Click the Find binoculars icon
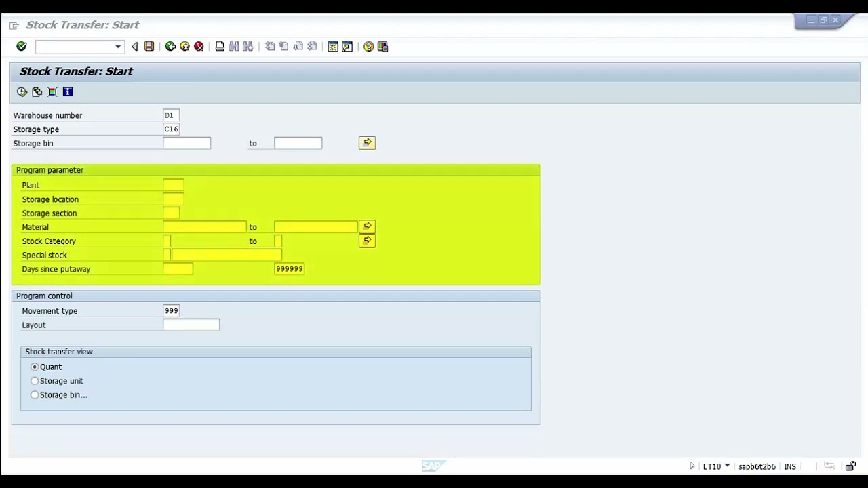Screen dimensions: 868x488 pos(234,46)
